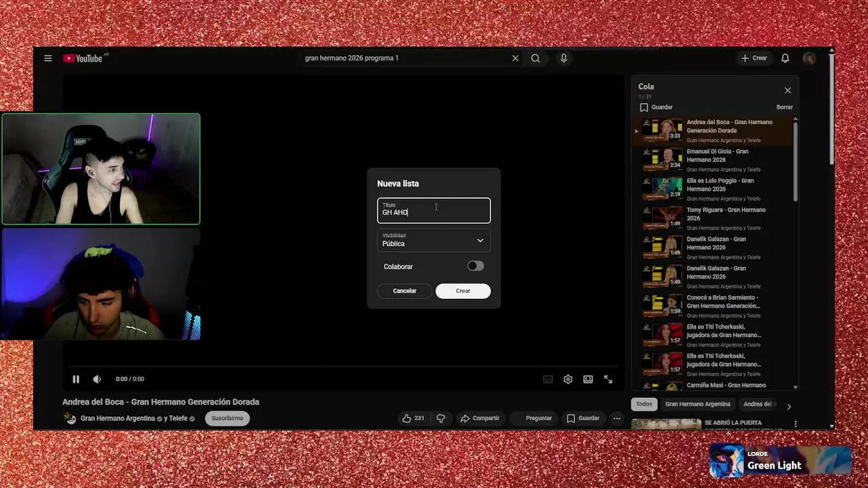The image size is (868, 488).
Task: Like the video with 231 likes
Action: (413, 418)
